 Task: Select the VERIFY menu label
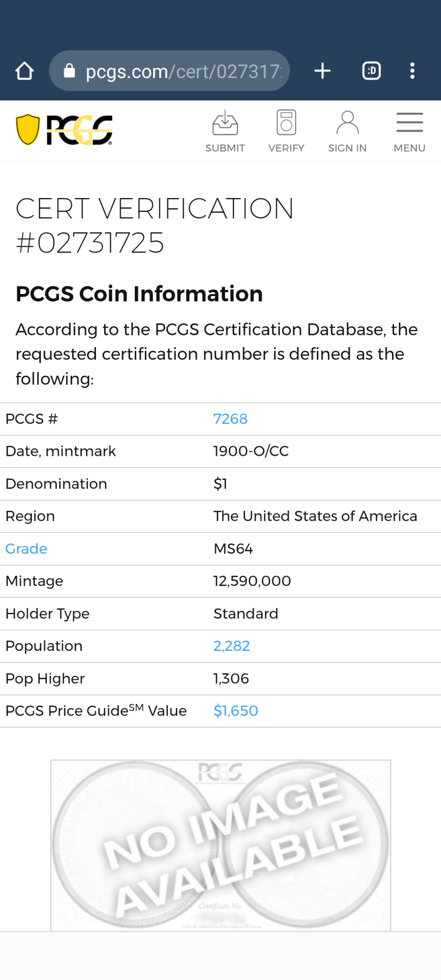[x=286, y=148]
